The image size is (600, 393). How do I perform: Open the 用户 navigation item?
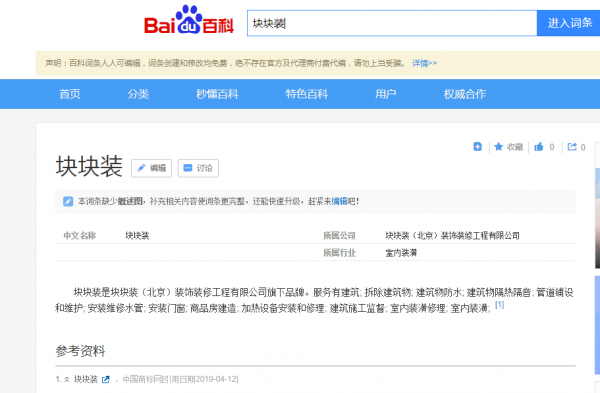pos(385,94)
